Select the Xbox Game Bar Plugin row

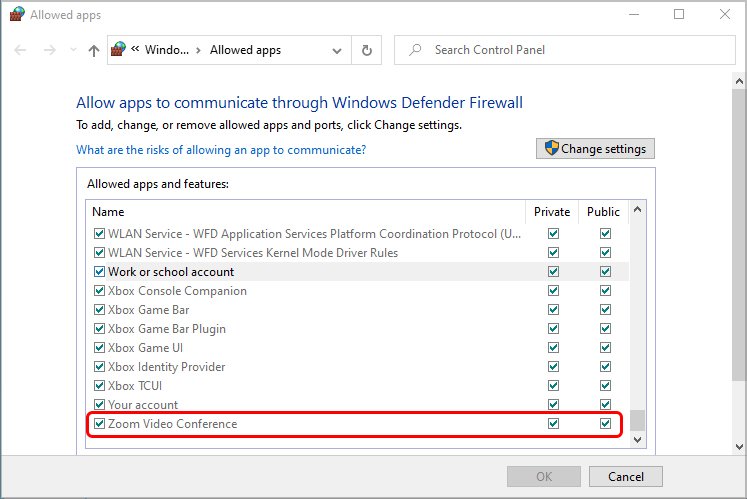pyautogui.click(x=357, y=329)
